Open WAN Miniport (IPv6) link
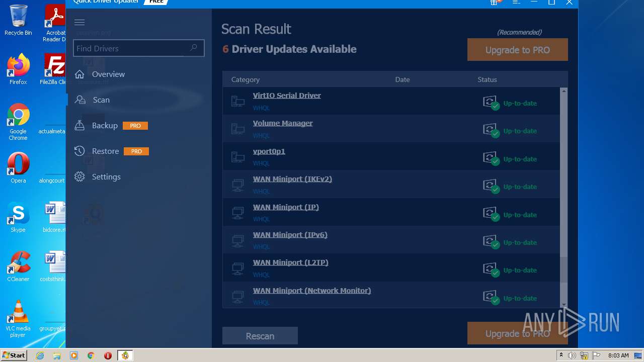 tap(290, 235)
